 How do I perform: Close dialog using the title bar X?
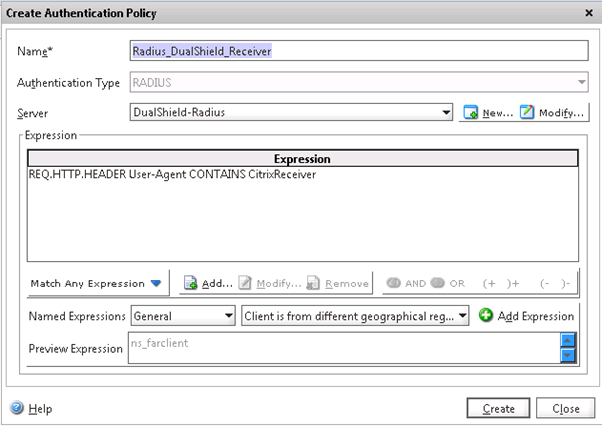point(587,13)
